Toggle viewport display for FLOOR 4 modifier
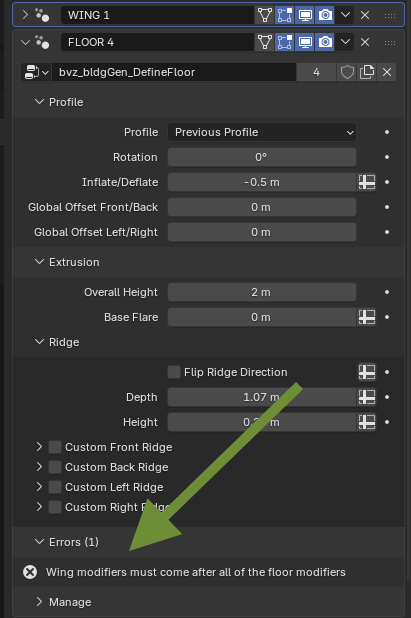The image size is (411, 618). [305, 42]
